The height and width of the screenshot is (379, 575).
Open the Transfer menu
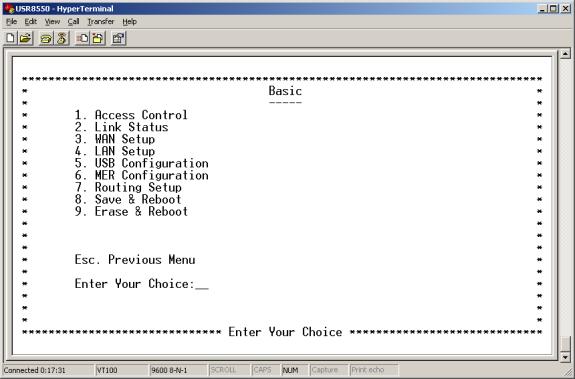coord(100,22)
